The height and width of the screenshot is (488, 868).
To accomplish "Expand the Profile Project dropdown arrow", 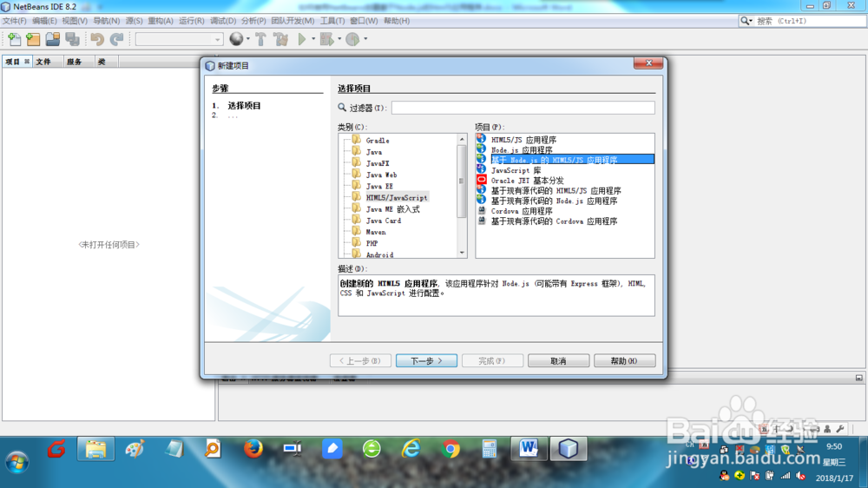I will 365,39.
